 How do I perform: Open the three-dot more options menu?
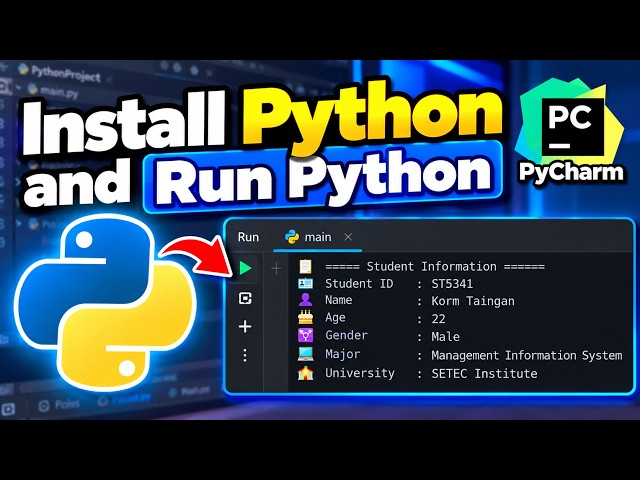click(x=245, y=355)
